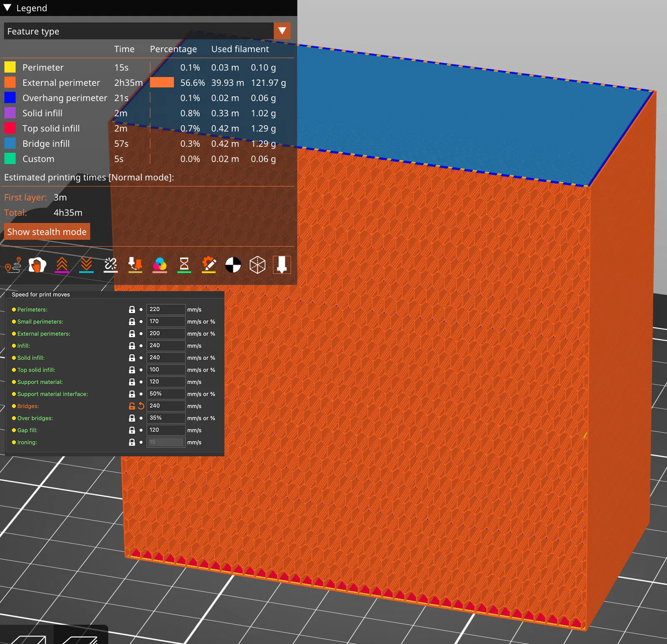
Task: Click the Gap fill speed input field
Action: [x=166, y=430]
